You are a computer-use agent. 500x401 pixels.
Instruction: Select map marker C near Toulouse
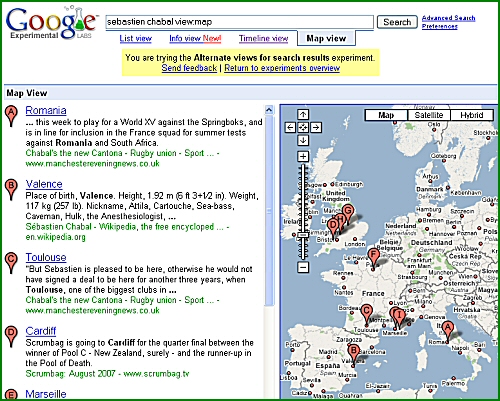[366, 313]
